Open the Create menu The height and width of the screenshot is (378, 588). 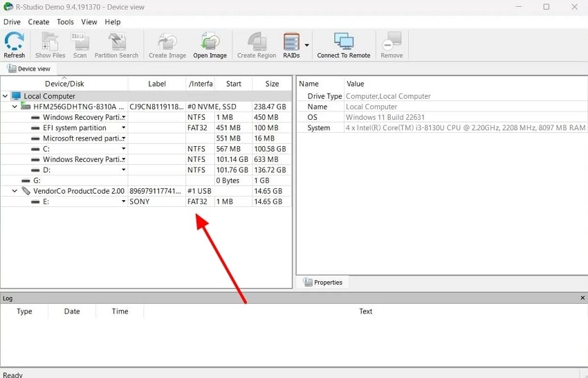coord(39,21)
